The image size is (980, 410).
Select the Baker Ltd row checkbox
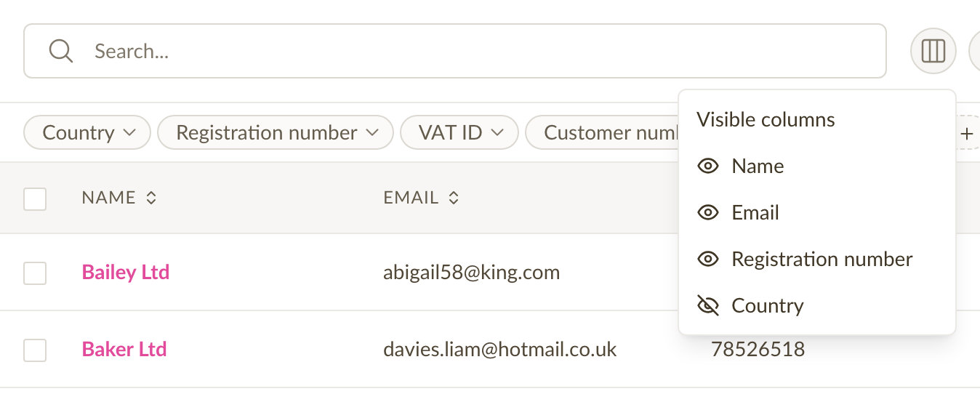[x=35, y=350]
